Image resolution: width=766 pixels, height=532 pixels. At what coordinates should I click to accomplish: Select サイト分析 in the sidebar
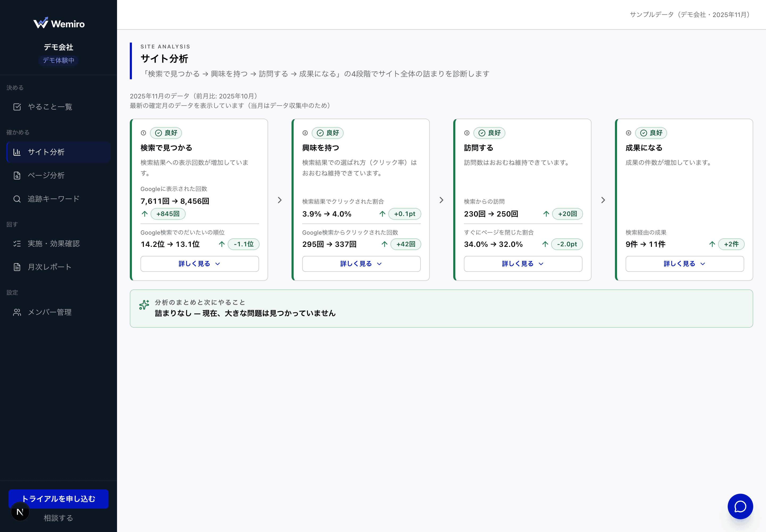(58, 152)
